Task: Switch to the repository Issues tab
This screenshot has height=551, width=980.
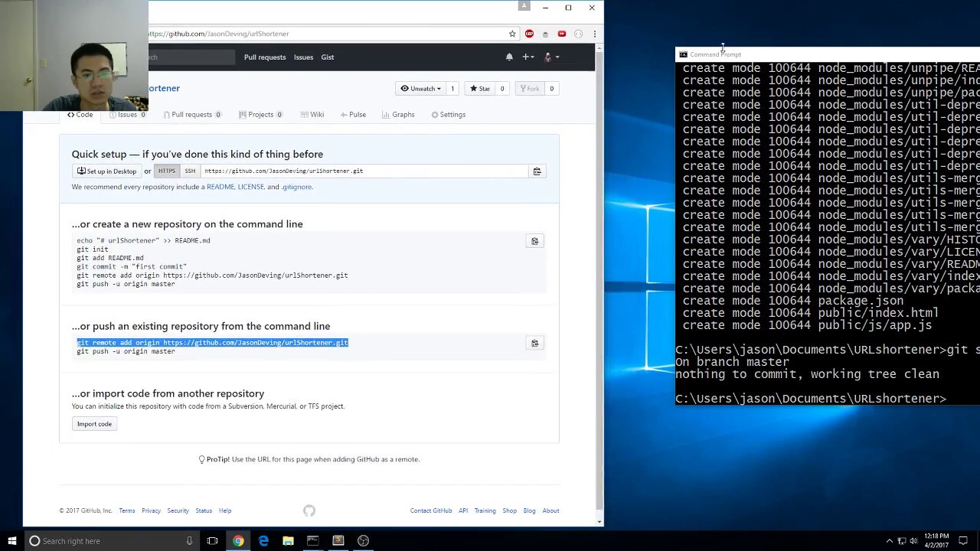Action: point(127,115)
